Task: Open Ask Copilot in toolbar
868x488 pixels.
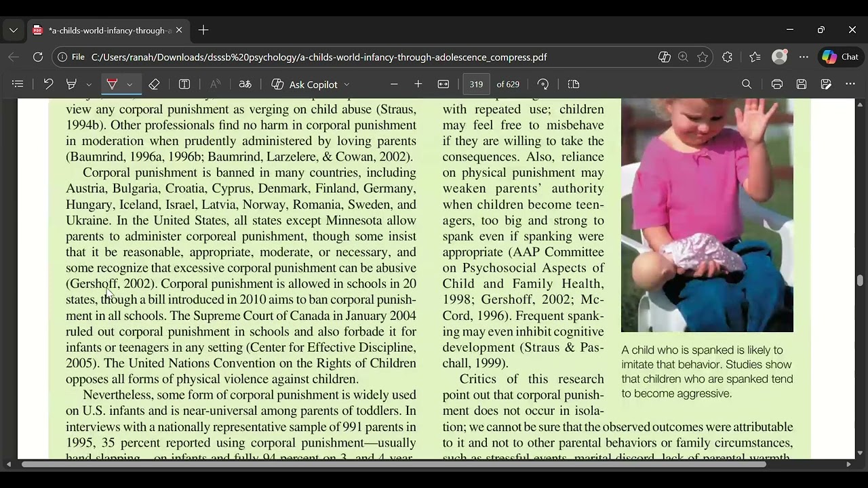Action: click(x=304, y=84)
